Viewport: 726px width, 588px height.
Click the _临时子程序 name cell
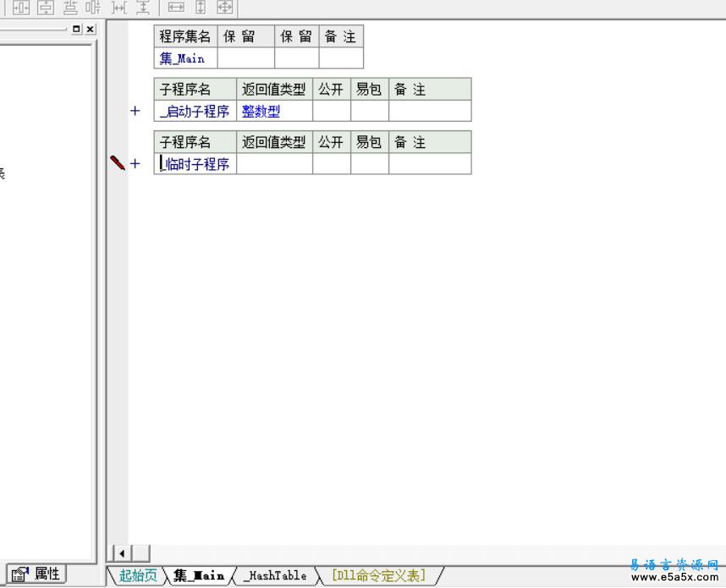[x=195, y=164]
